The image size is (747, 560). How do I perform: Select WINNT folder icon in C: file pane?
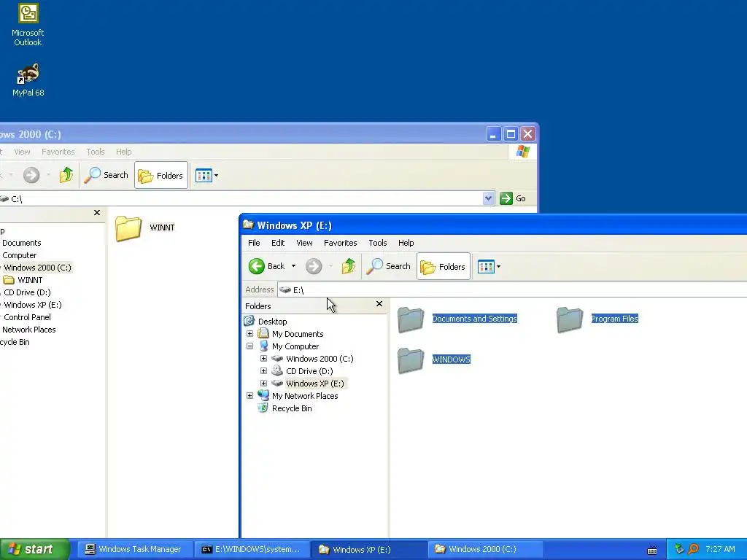[x=128, y=228]
